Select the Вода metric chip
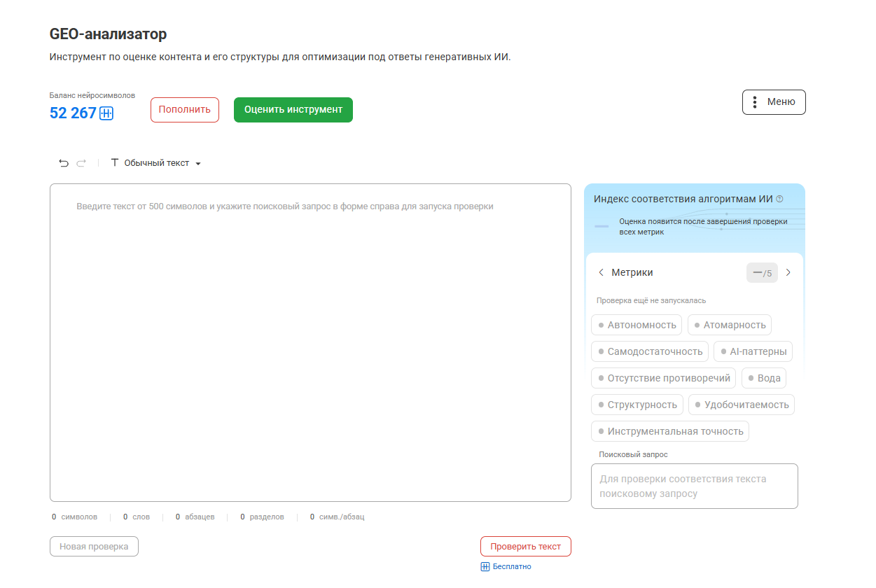This screenshot has height=588, width=876. (x=764, y=378)
